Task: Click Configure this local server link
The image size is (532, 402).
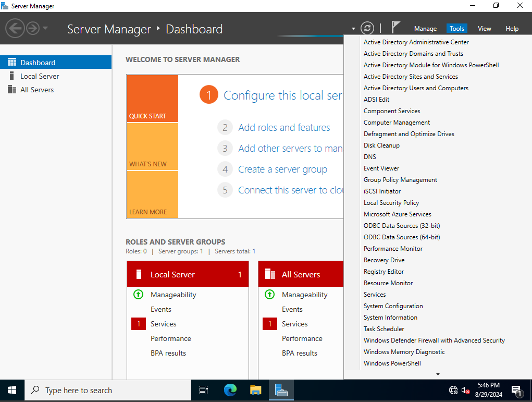Action: 283,95
